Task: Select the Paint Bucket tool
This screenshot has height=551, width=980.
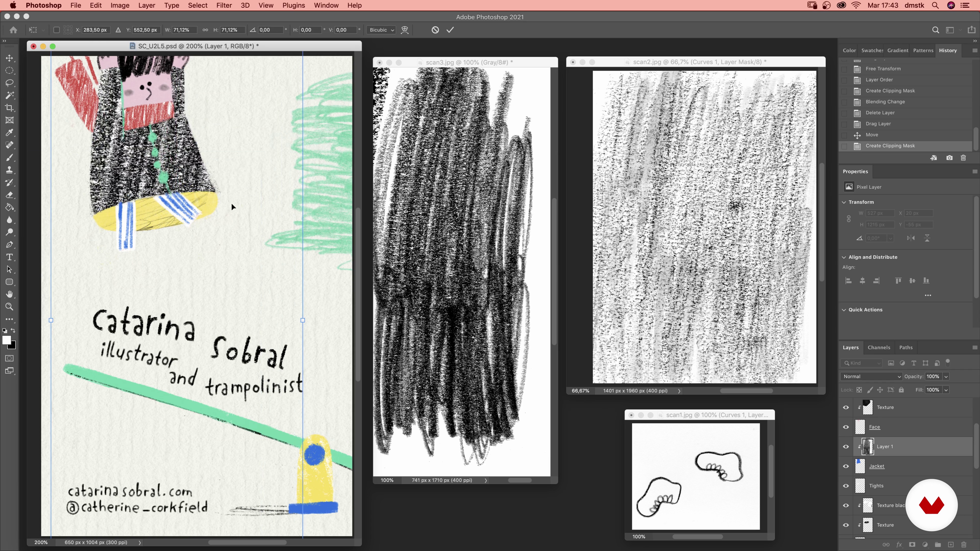Action: tap(9, 207)
